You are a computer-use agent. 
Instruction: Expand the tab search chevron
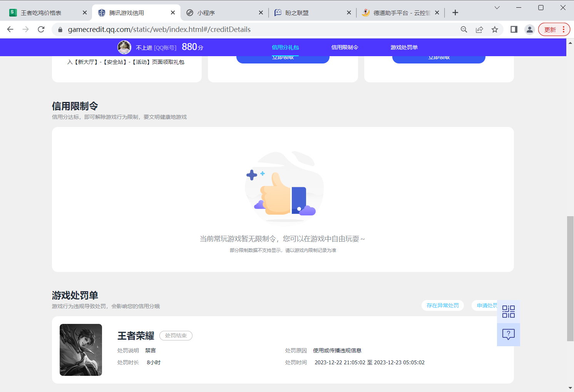[x=497, y=8]
